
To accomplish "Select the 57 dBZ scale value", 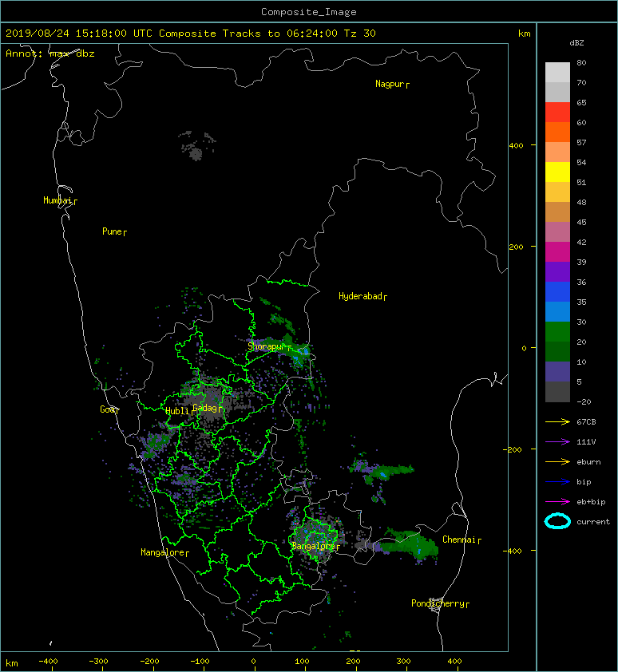I will [x=581, y=142].
